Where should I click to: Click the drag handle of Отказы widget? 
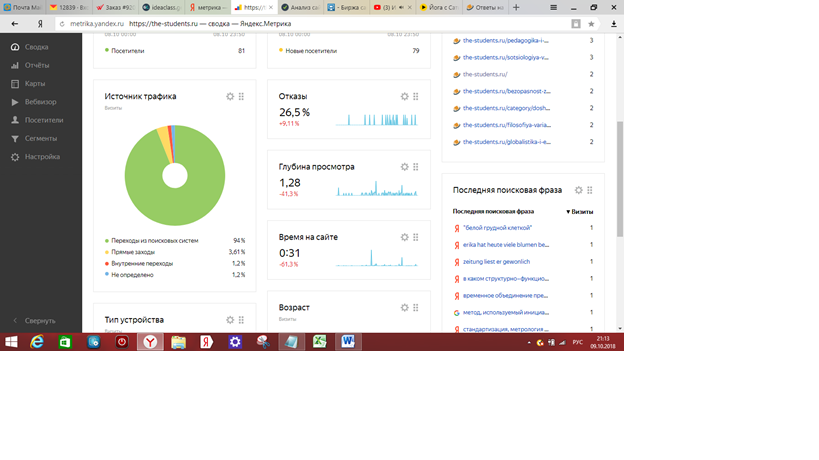416,97
